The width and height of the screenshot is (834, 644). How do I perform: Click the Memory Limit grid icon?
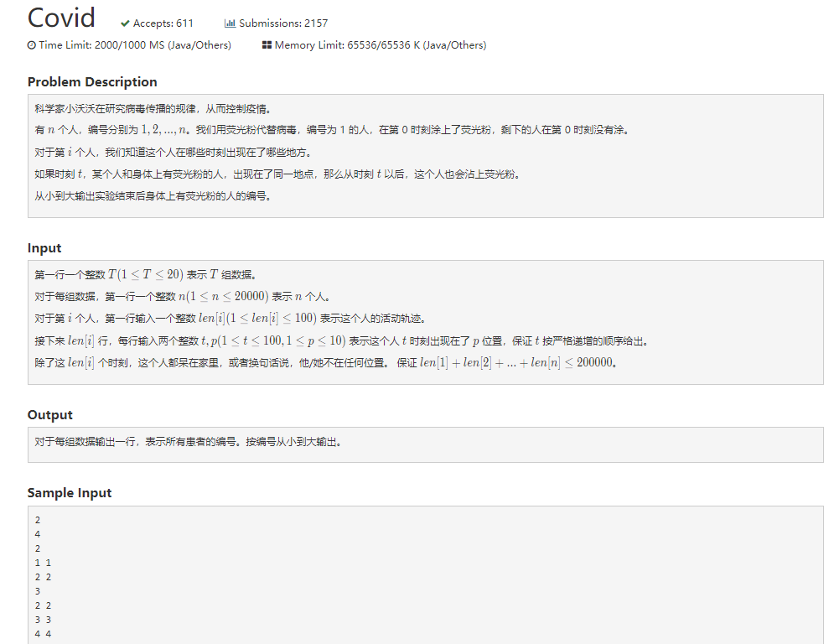point(267,45)
